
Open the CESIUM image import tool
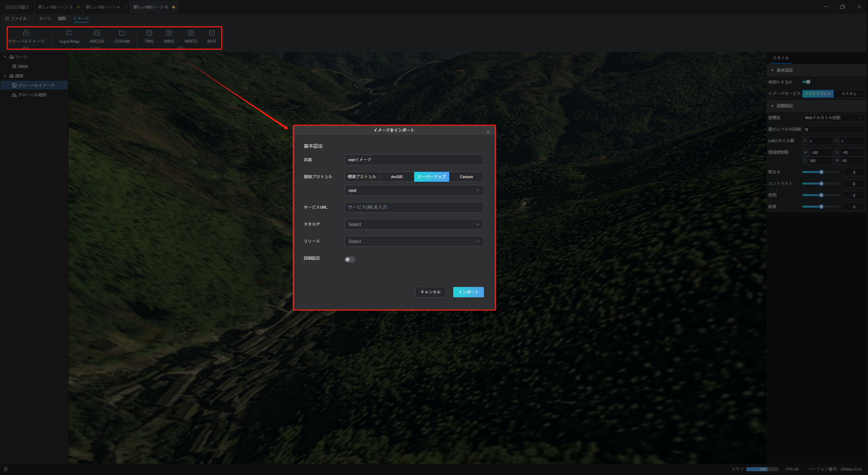pyautogui.click(x=122, y=36)
